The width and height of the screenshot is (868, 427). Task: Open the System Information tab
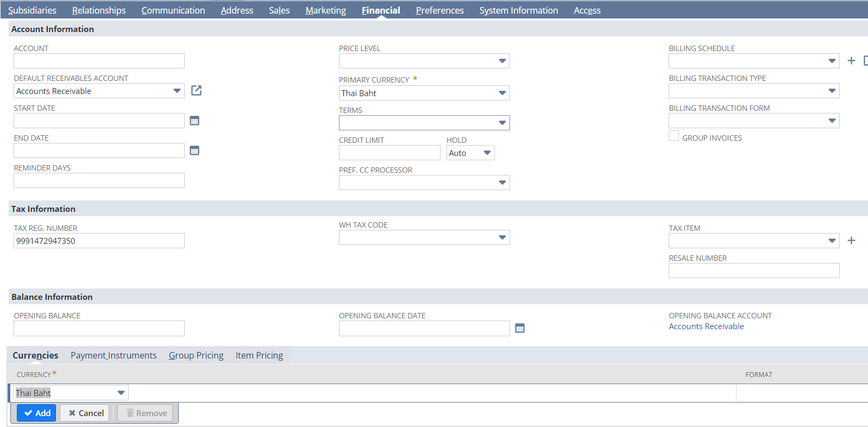519,10
